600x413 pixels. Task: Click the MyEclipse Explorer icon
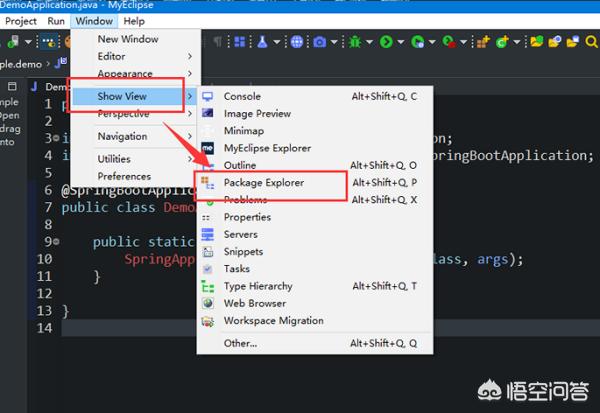tap(208, 148)
